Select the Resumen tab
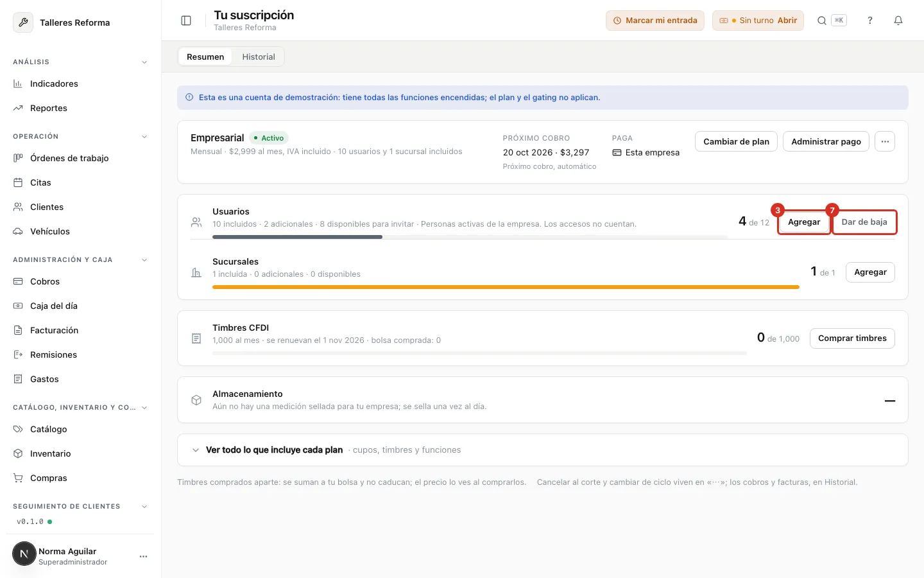Viewport: 924px width, 578px height. (x=205, y=57)
